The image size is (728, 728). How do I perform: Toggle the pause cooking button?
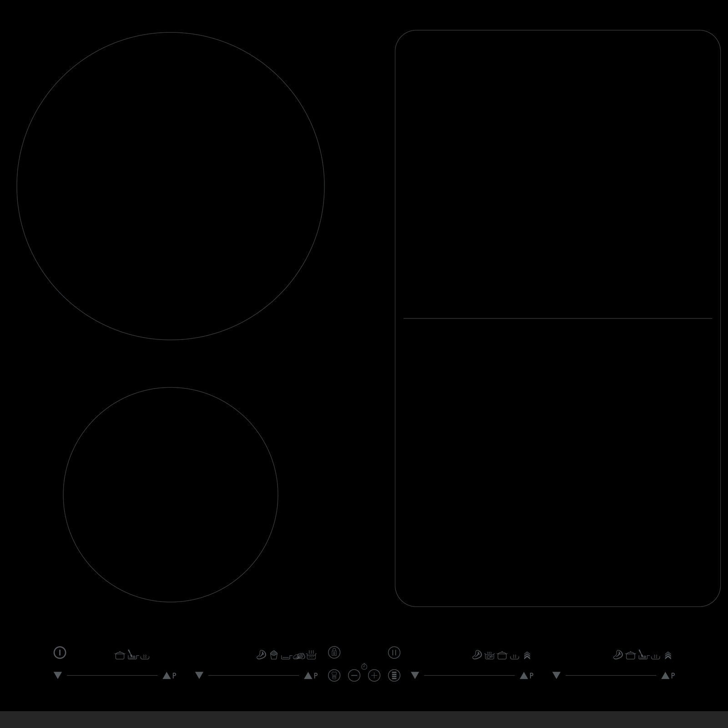click(394, 652)
